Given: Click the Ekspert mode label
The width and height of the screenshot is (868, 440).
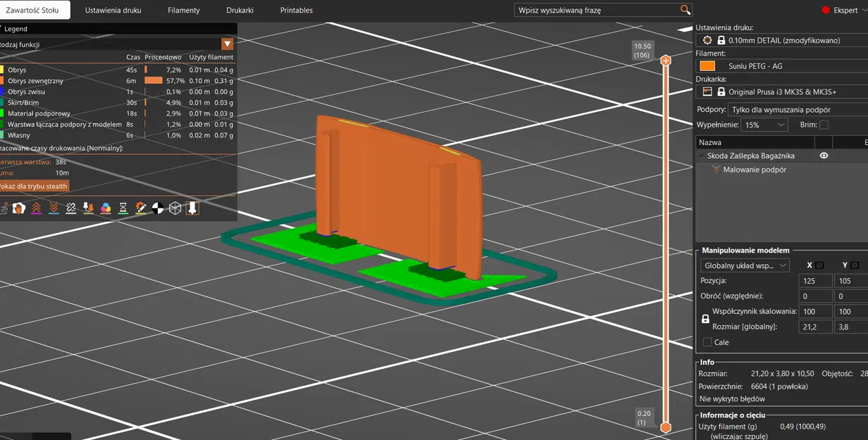Looking at the screenshot, I should point(845,11).
